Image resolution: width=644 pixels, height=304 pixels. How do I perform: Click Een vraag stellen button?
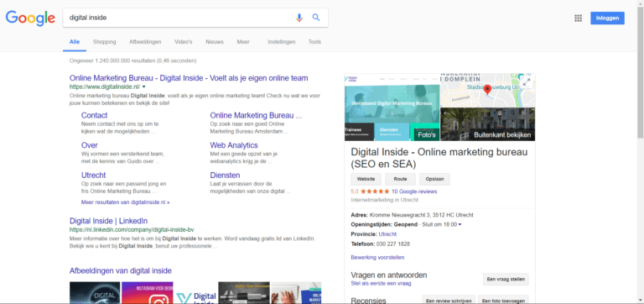click(506, 280)
